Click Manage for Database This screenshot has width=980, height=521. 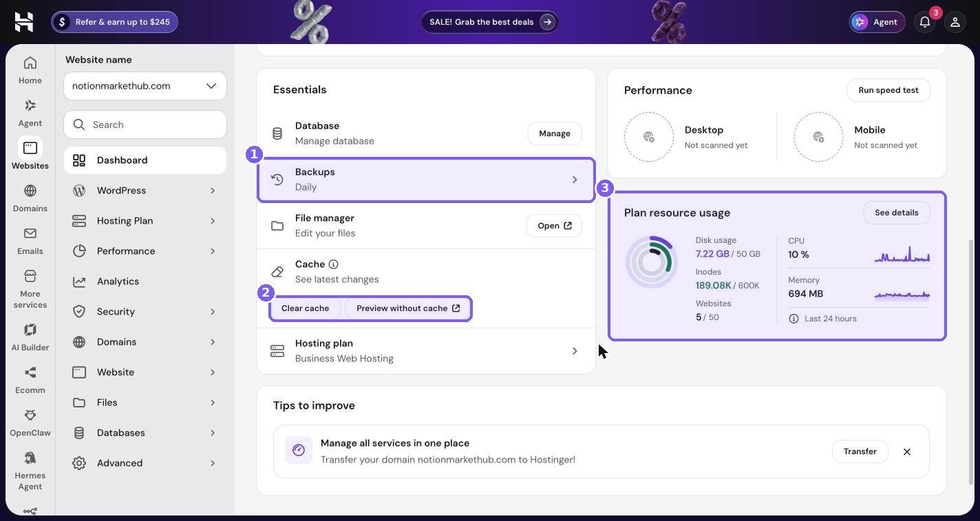(x=555, y=134)
